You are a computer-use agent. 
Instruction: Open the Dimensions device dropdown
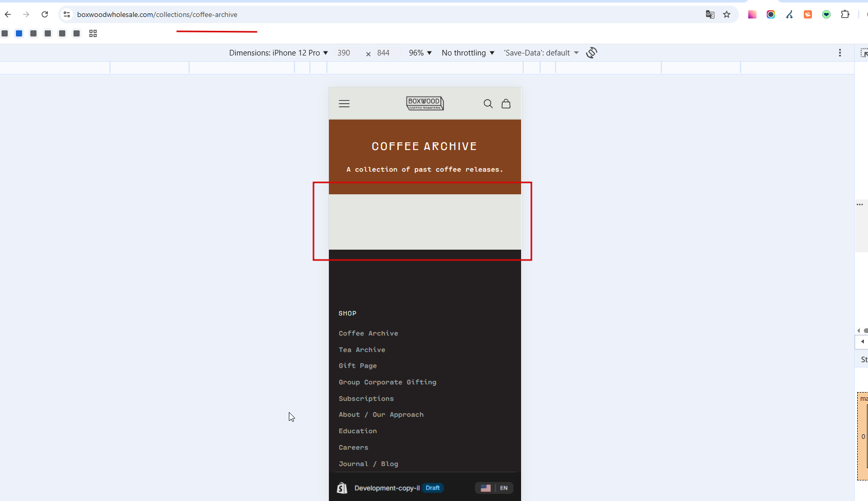coord(279,53)
